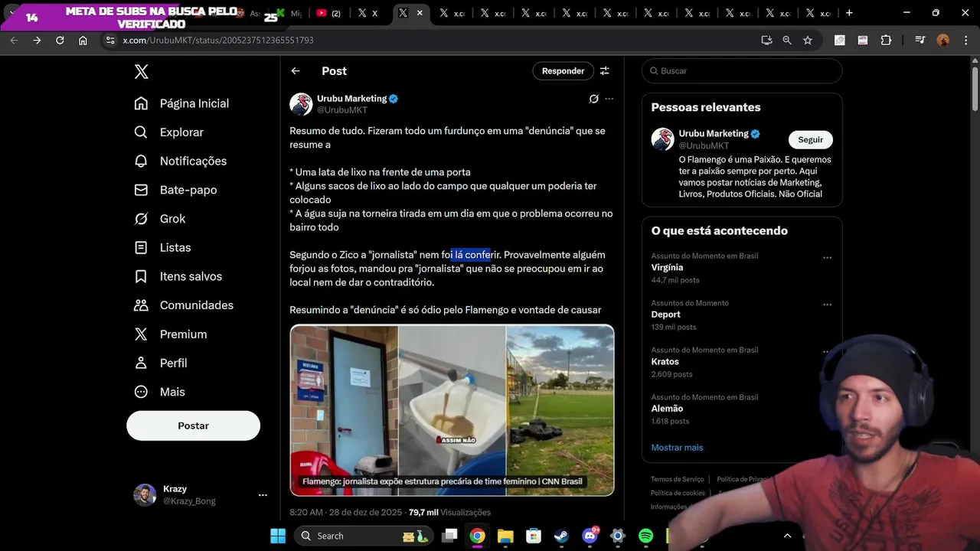The height and width of the screenshot is (551, 980).
Task: Click the 79,7 mil Visualizações count
Action: (x=449, y=513)
